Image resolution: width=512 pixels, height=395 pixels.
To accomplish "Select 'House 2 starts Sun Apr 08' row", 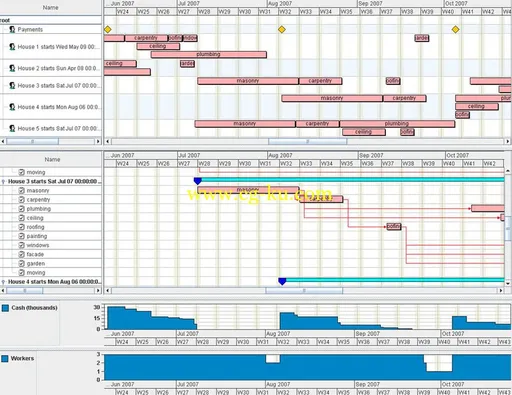I will point(51,68).
